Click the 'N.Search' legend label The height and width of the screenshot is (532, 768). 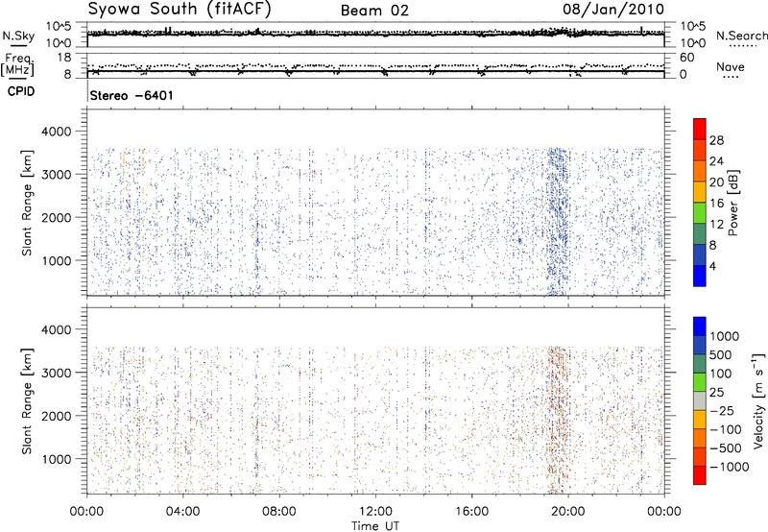741,36
